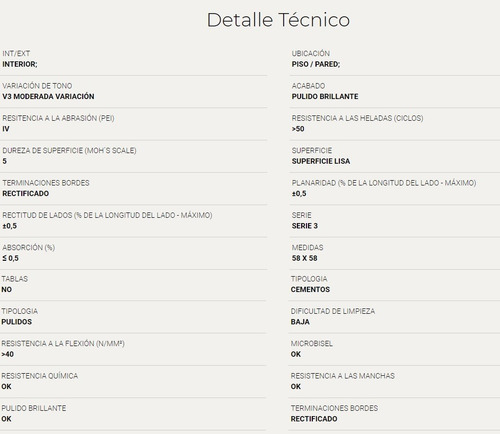The image size is (500, 434).
Task: Click the CEMENTOS typology value
Action: tap(310, 289)
